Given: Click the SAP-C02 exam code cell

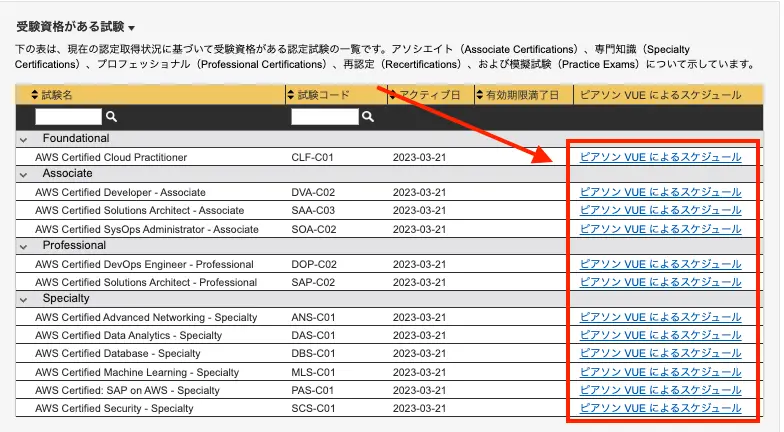Looking at the screenshot, I should click(x=313, y=282).
